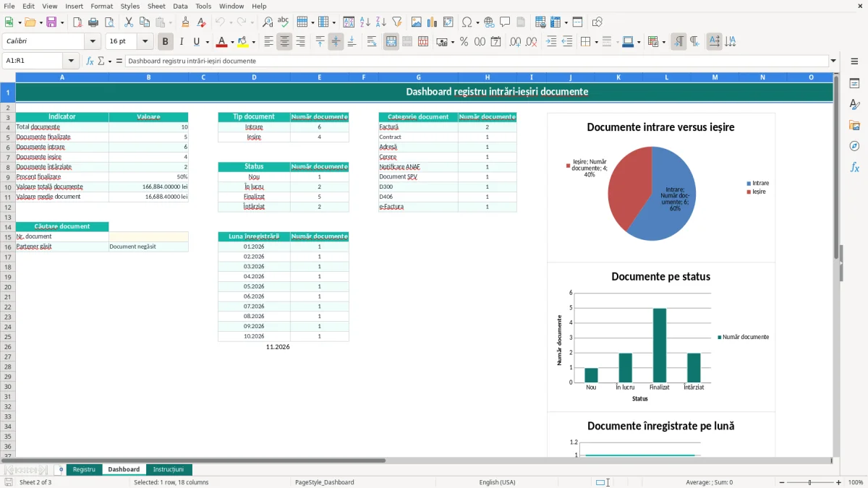
Task: Toggle Align Left
Action: point(268,42)
